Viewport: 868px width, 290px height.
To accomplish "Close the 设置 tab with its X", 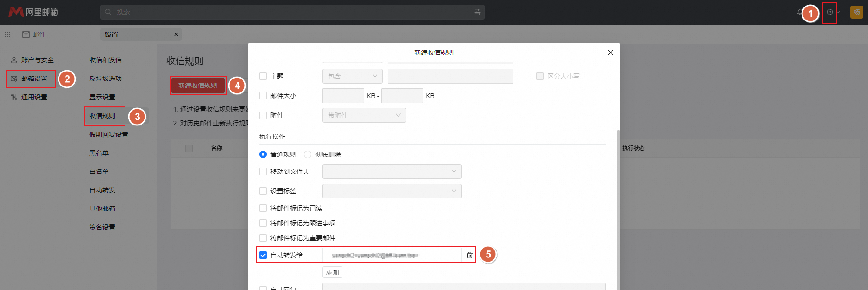I will coord(176,34).
